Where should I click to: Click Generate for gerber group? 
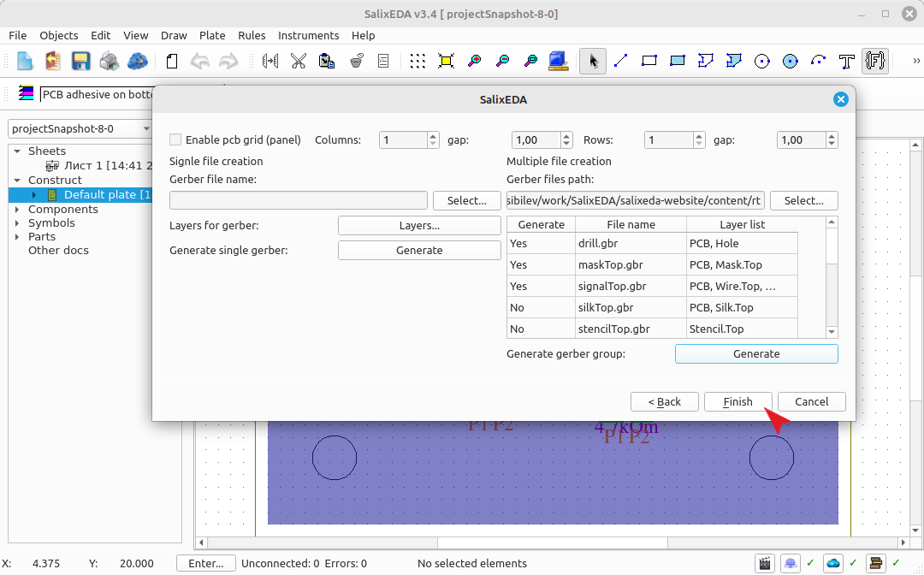coord(756,353)
